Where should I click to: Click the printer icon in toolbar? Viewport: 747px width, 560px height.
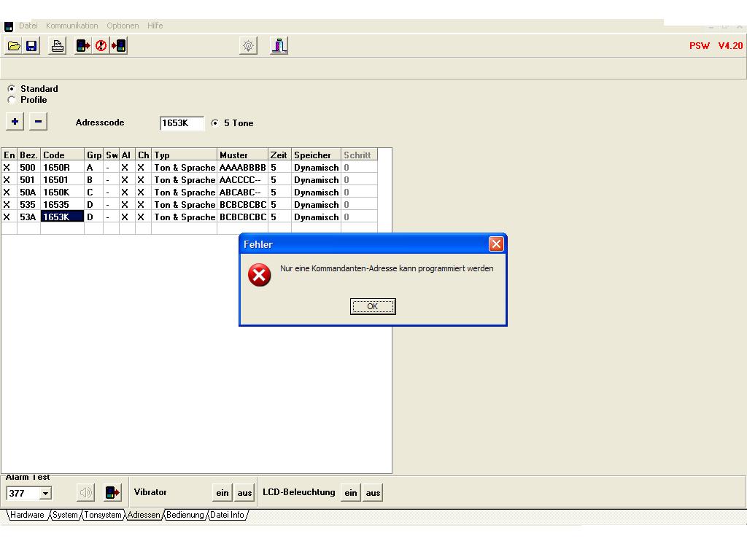pos(58,46)
